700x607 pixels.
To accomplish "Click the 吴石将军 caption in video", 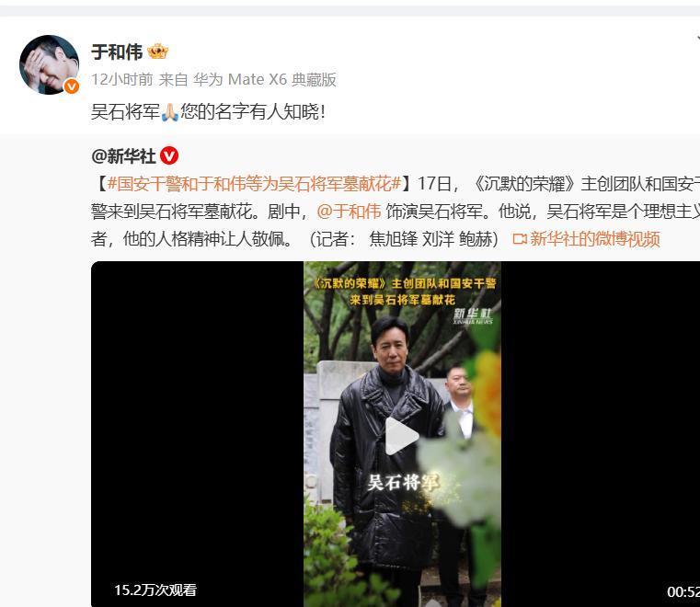I will tap(403, 483).
